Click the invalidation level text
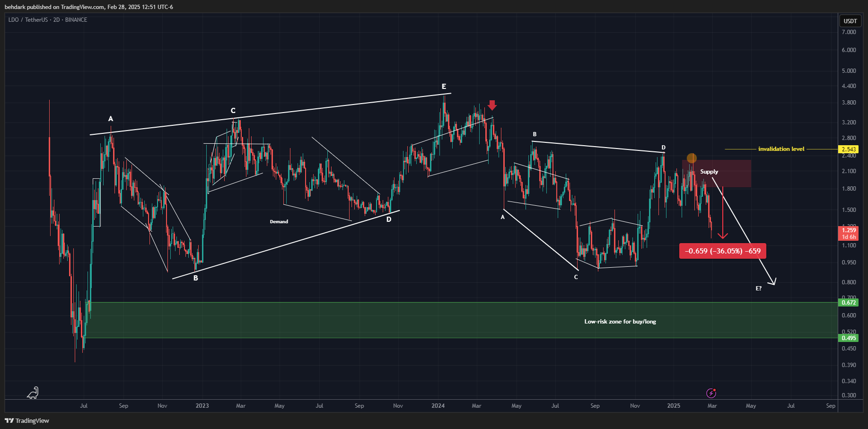868x429 pixels. (781, 149)
